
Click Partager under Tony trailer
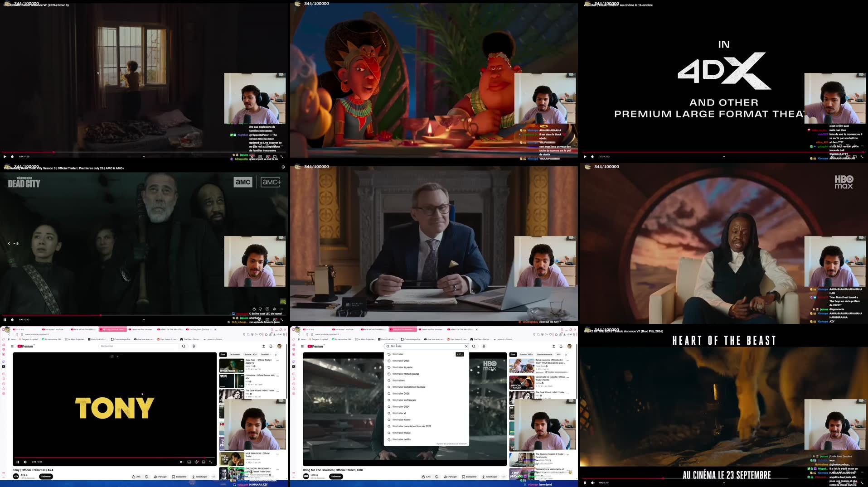[x=160, y=477]
